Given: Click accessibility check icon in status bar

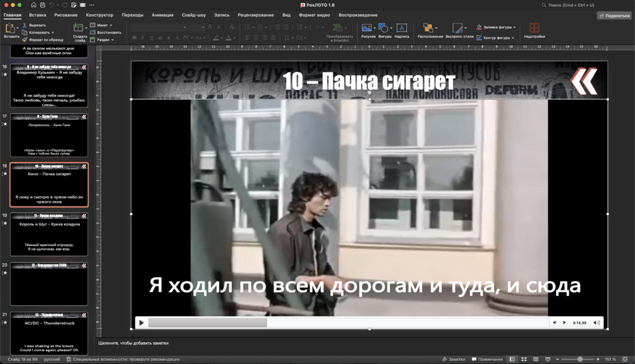Looking at the screenshot, I should pos(69,359).
